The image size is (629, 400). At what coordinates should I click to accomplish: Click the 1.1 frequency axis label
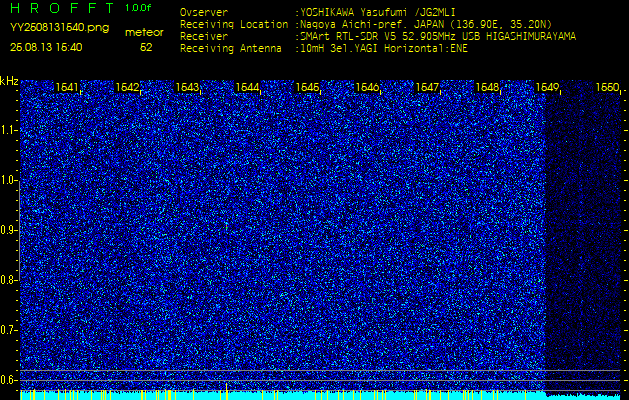pyautogui.click(x=9, y=130)
